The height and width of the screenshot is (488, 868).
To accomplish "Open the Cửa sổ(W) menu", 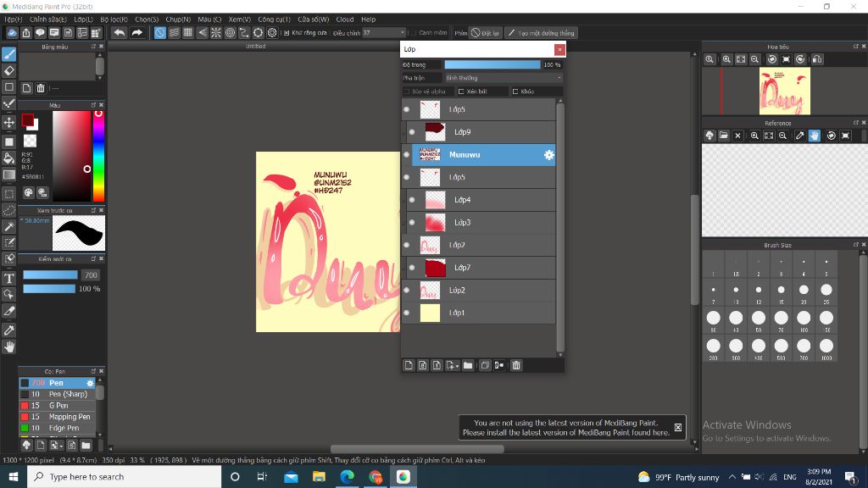I will (314, 19).
